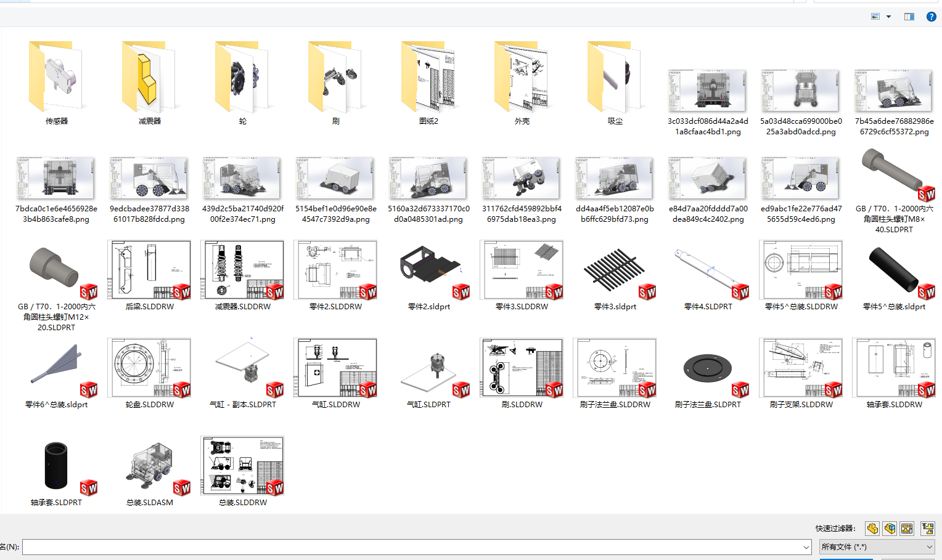Open the 吸尘 folder
Screen dimensions: 942x560
(x=615, y=84)
